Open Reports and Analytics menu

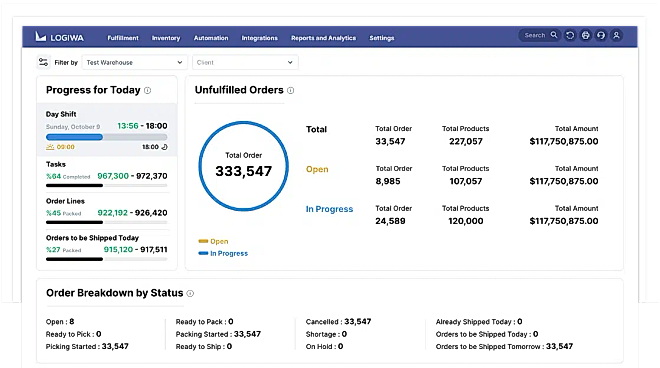tap(323, 38)
